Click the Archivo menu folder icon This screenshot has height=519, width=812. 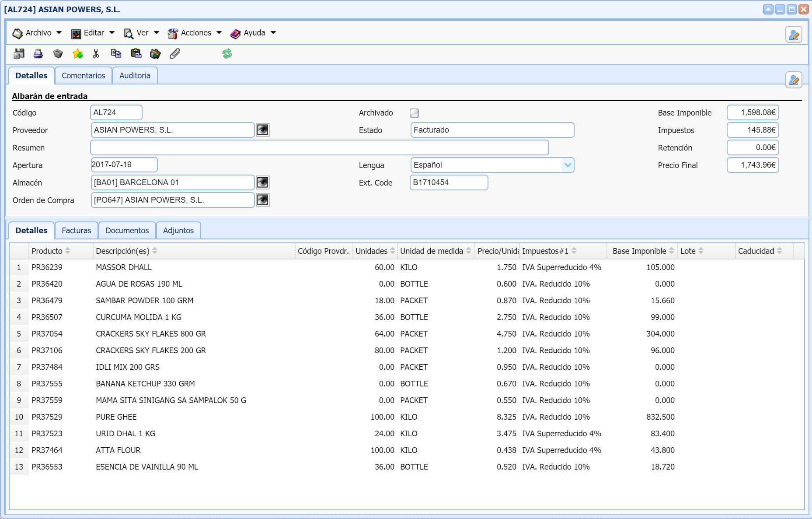coord(17,33)
